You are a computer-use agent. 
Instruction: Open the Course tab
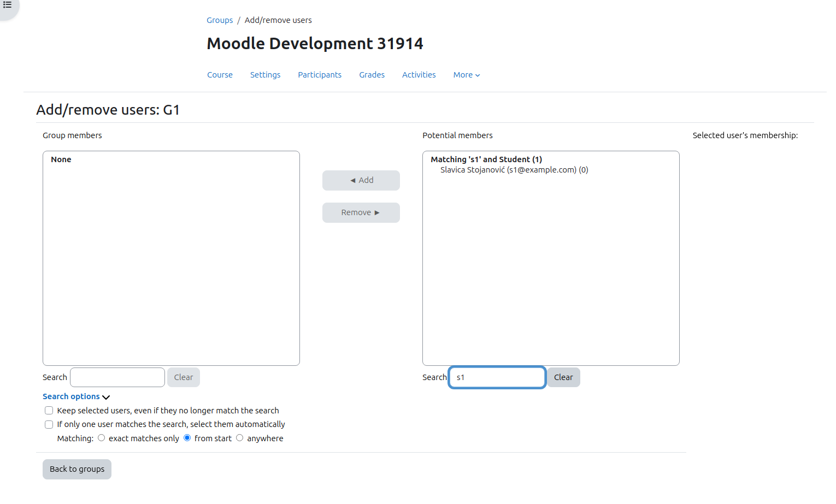pos(220,75)
